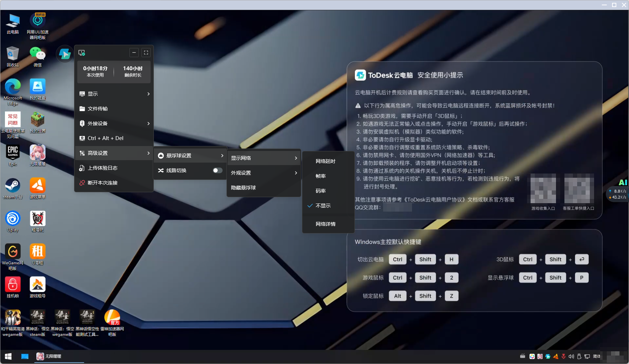629x364 pixels.
Task: Click the 简体 input method indicator
Action: point(597,356)
